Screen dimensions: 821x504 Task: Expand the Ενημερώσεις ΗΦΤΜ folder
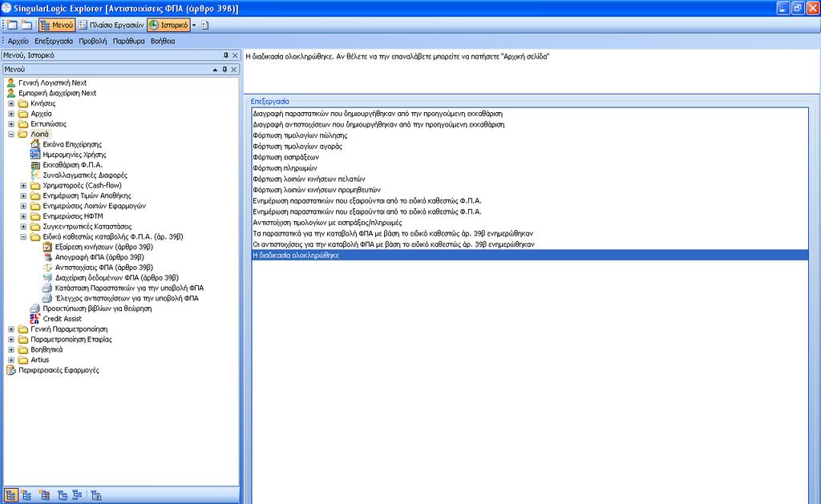(23, 216)
